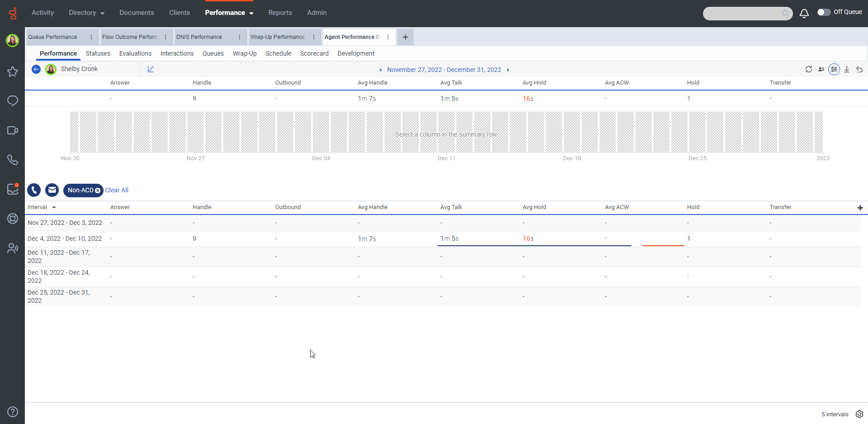The width and height of the screenshot is (868, 424).
Task: Toggle the Off Queue switch
Action: pos(824,12)
